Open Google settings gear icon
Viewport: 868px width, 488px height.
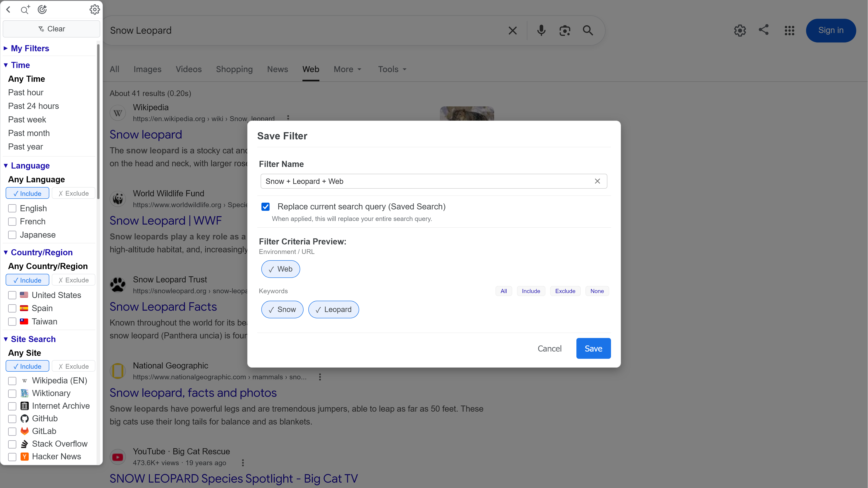[x=740, y=31]
